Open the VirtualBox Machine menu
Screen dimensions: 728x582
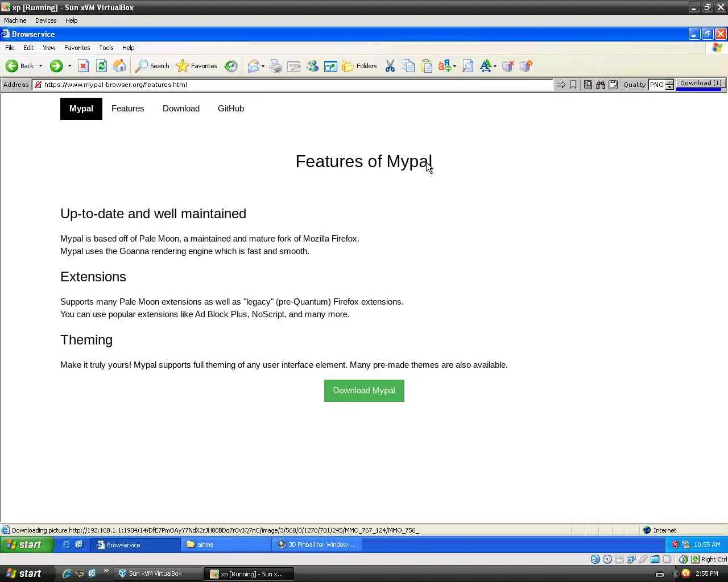pyautogui.click(x=15, y=20)
